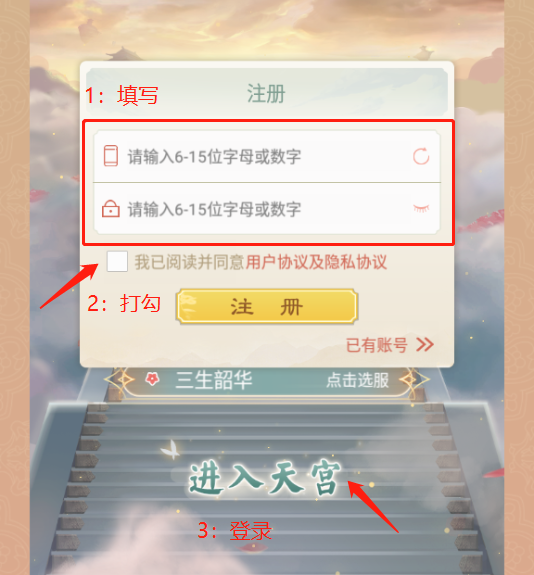Viewport: 534px width, 575px height.
Task: Click the 我已阅读并同意 label text
Action: point(189,262)
